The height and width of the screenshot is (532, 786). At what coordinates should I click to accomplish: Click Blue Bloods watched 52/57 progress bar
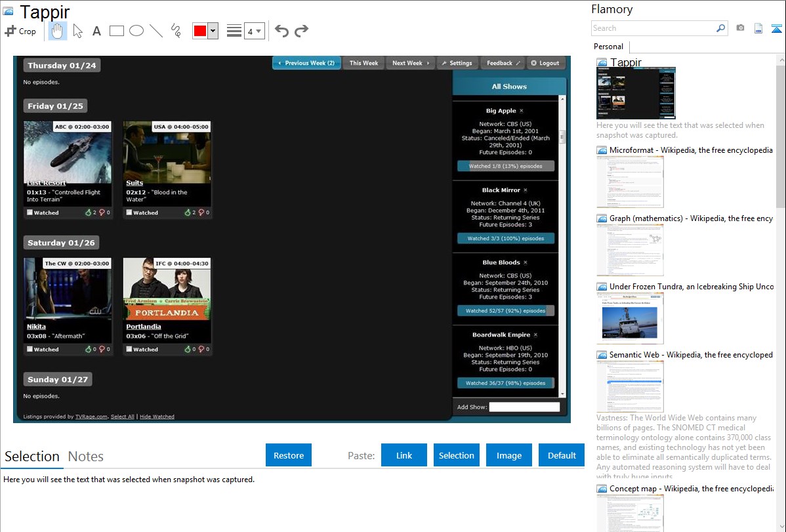point(506,311)
